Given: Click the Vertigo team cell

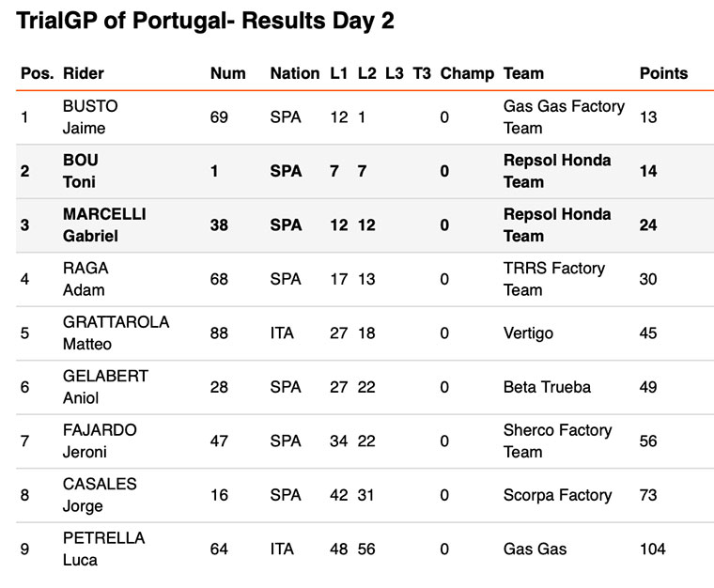Looking at the screenshot, I should pos(528,333).
